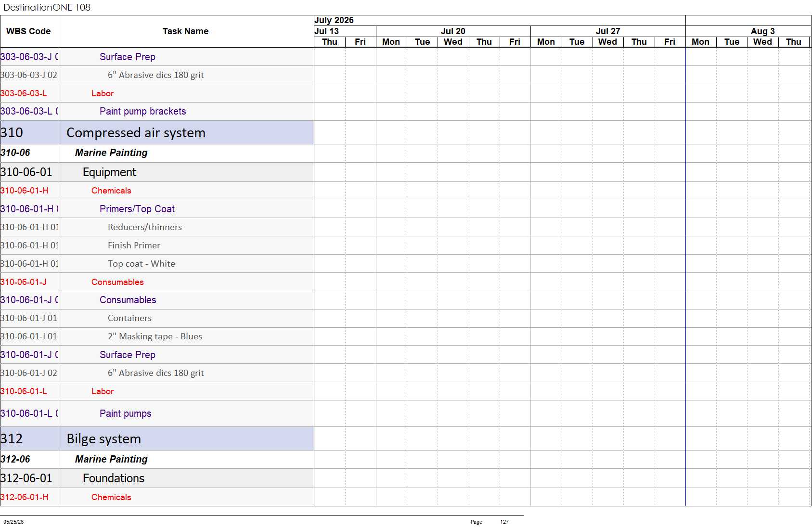Image resolution: width=812 pixels, height=528 pixels.
Task: Click the Containers task
Action: click(129, 318)
